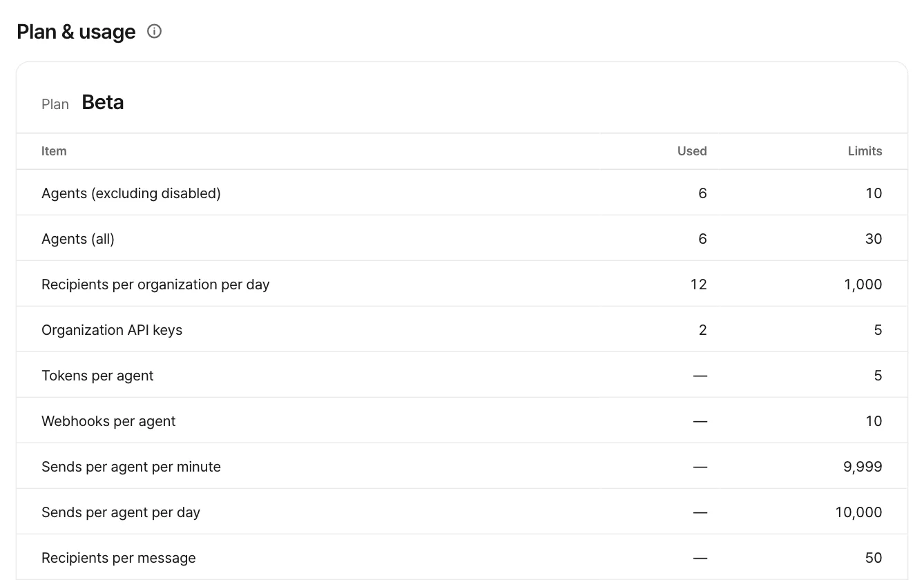The width and height of the screenshot is (924, 580).
Task: Click the 10,000 daily sends limit
Action: (x=859, y=512)
